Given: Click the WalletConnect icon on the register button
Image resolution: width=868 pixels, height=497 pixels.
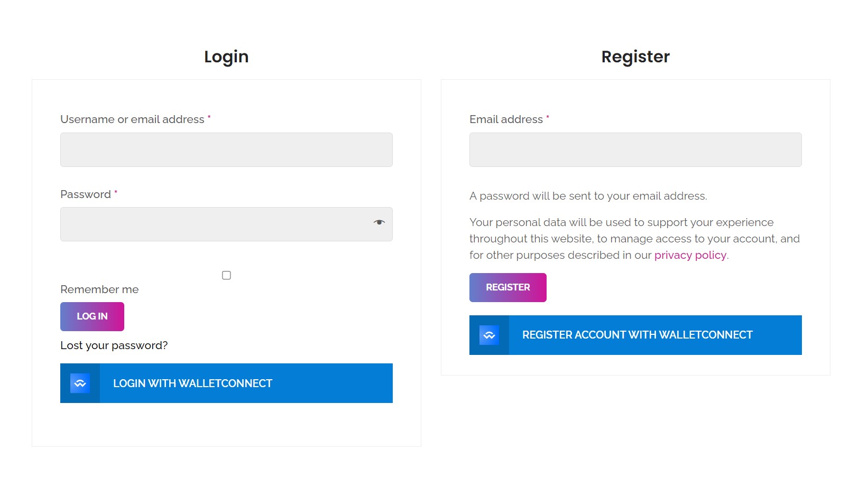Looking at the screenshot, I should click(489, 335).
